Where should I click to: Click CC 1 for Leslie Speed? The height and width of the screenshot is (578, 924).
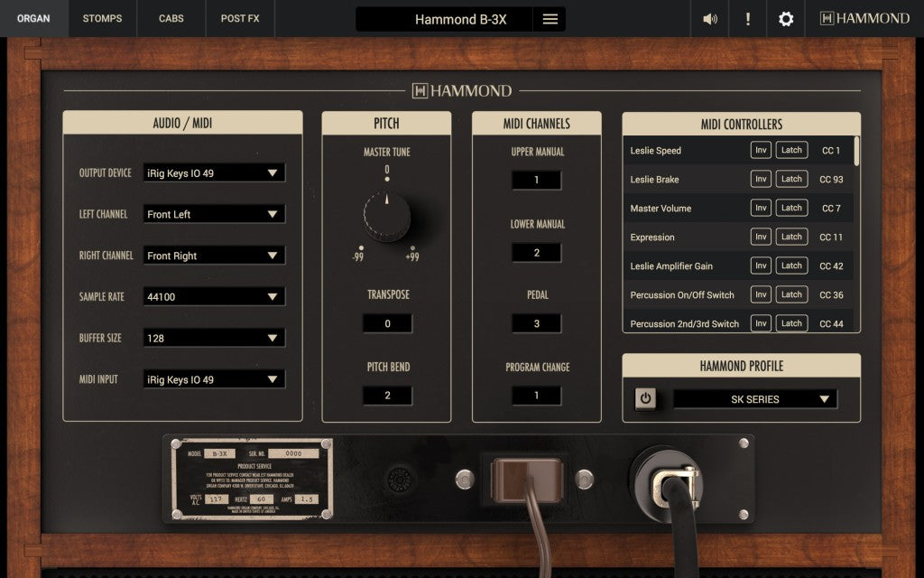(x=831, y=151)
